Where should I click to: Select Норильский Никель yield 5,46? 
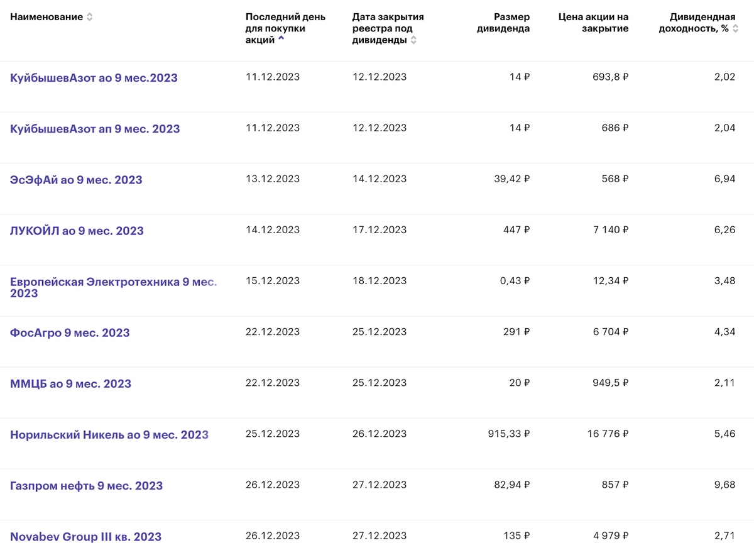click(724, 434)
